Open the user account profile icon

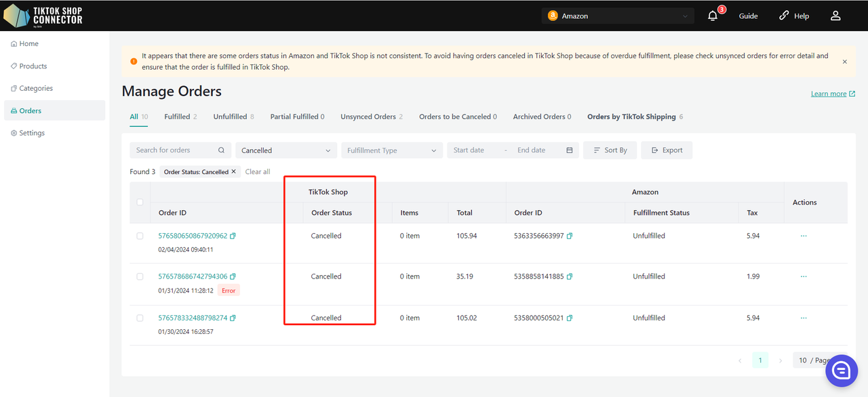(x=835, y=16)
